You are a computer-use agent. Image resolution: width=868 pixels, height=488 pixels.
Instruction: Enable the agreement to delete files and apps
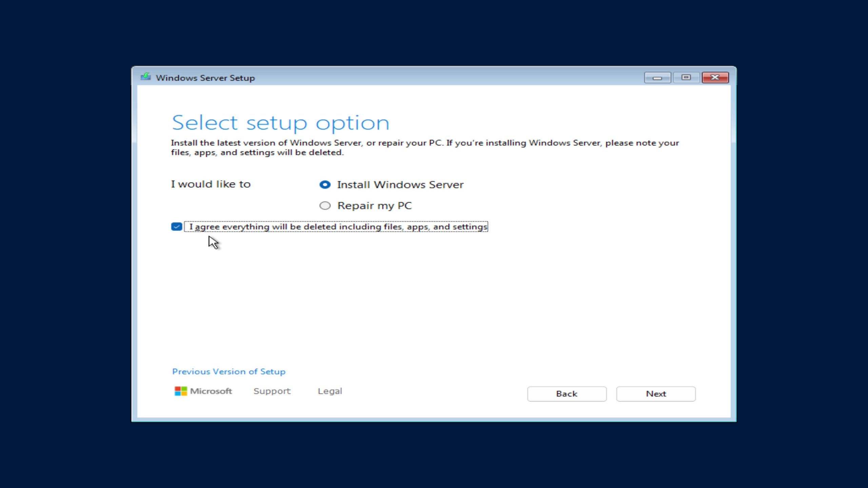coord(176,226)
